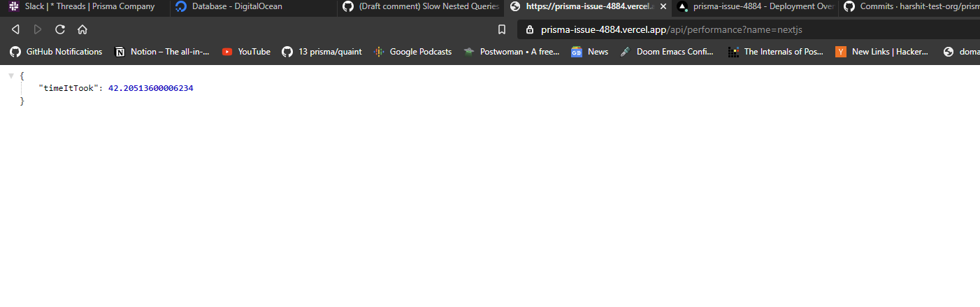Open New Links Hacker News bookmark

coord(882,52)
